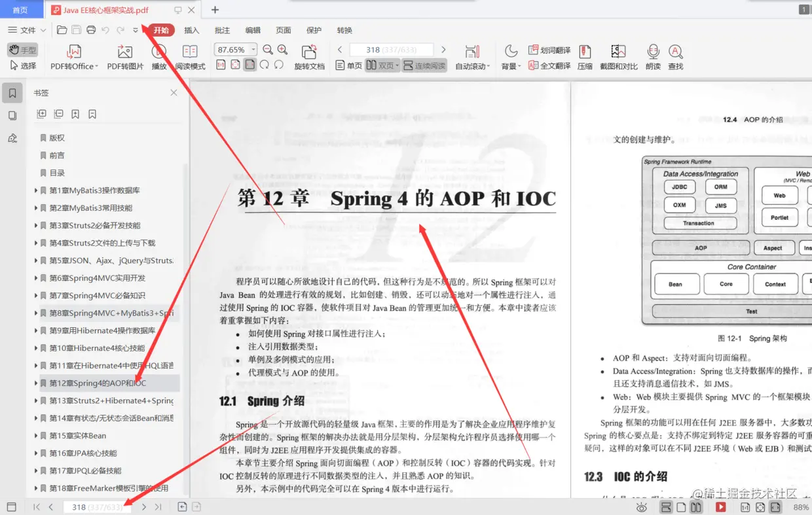Image resolution: width=812 pixels, height=515 pixels.
Task: Jump to last page in status bar
Action: 158,507
